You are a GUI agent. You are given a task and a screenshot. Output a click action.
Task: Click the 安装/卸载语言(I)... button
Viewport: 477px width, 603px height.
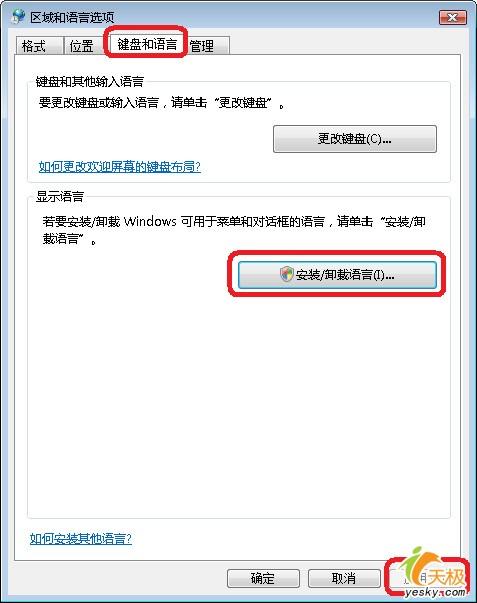click(x=337, y=275)
